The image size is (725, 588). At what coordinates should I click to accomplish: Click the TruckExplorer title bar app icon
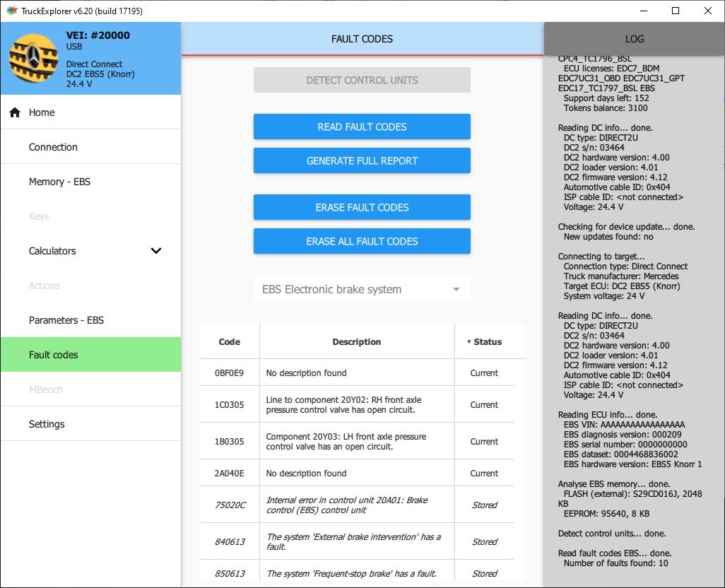[11, 11]
